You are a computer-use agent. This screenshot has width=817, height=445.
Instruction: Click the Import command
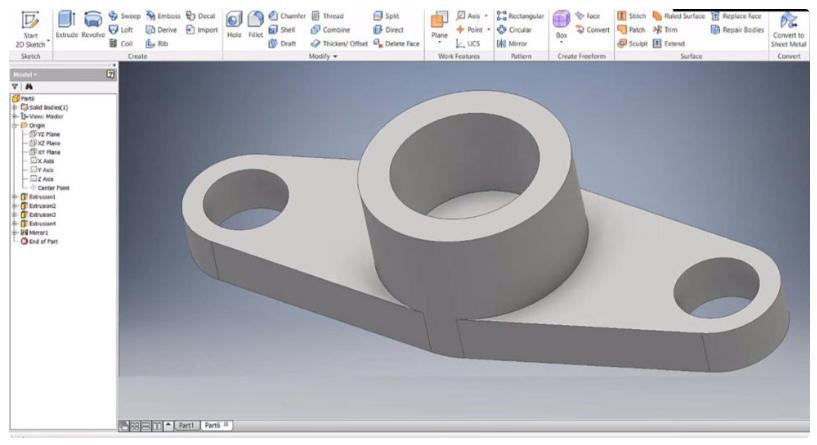coord(202,30)
